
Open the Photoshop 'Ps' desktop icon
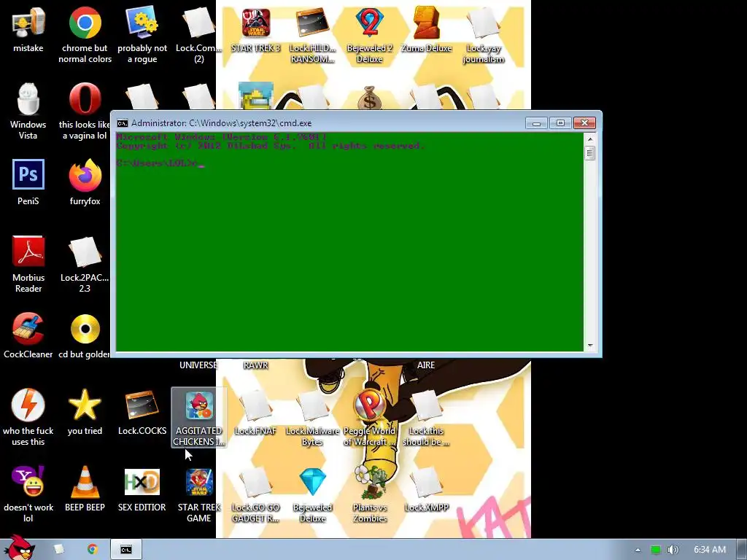pyautogui.click(x=28, y=175)
